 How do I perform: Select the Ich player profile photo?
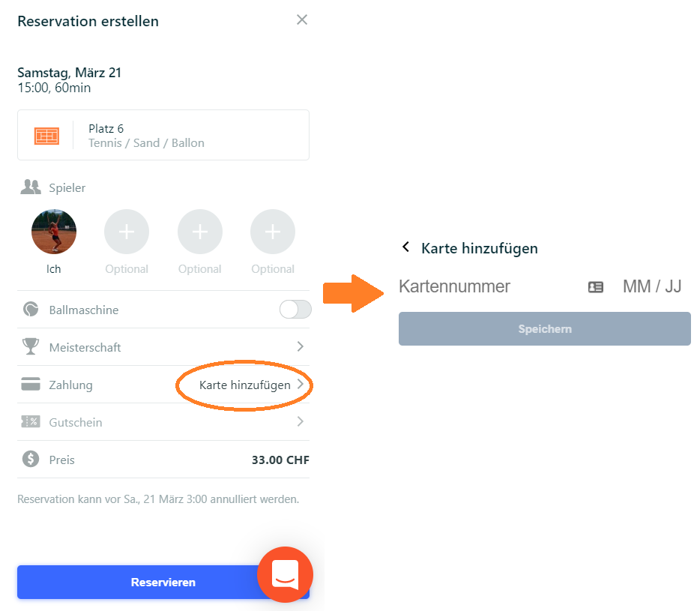point(53,232)
